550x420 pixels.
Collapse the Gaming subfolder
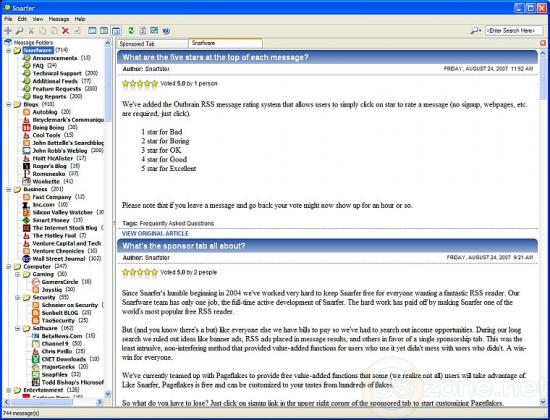[18, 274]
